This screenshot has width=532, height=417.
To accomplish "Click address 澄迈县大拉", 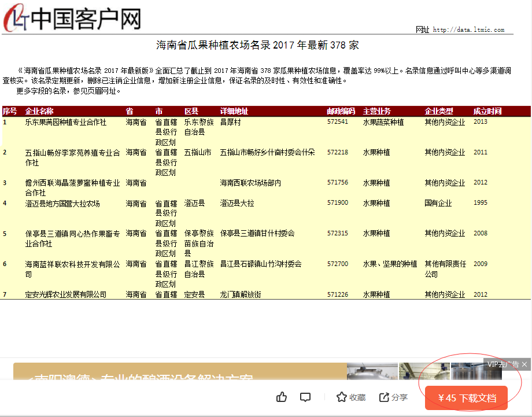I will (x=237, y=203).
